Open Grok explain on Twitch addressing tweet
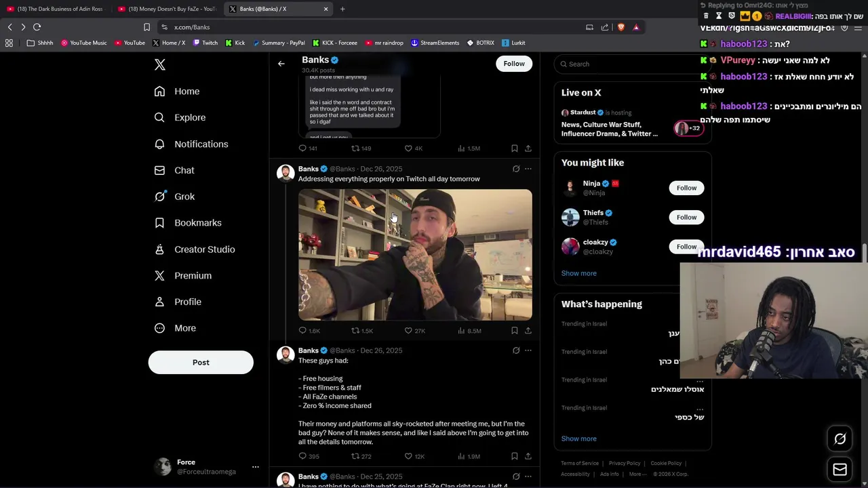Viewport: 868px width, 488px height. (x=516, y=169)
